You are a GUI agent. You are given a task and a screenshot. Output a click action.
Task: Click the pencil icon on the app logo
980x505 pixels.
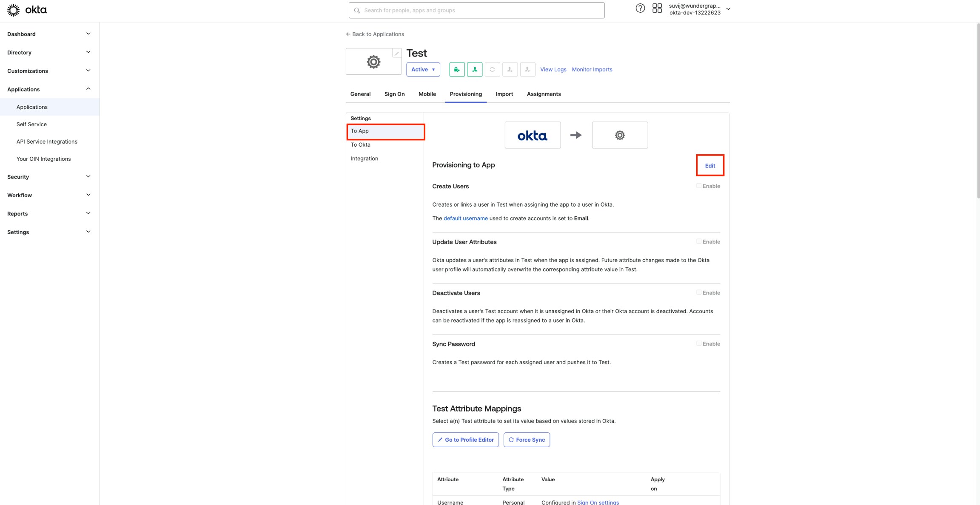[396, 53]
